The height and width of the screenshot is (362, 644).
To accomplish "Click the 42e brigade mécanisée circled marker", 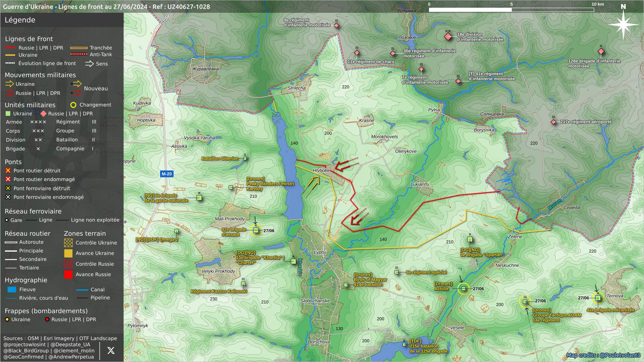I will [598, 298].
